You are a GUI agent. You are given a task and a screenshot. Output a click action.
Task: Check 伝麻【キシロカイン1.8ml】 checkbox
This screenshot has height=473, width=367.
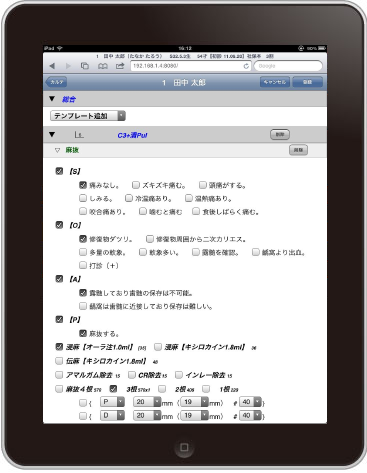pos(59,361)
